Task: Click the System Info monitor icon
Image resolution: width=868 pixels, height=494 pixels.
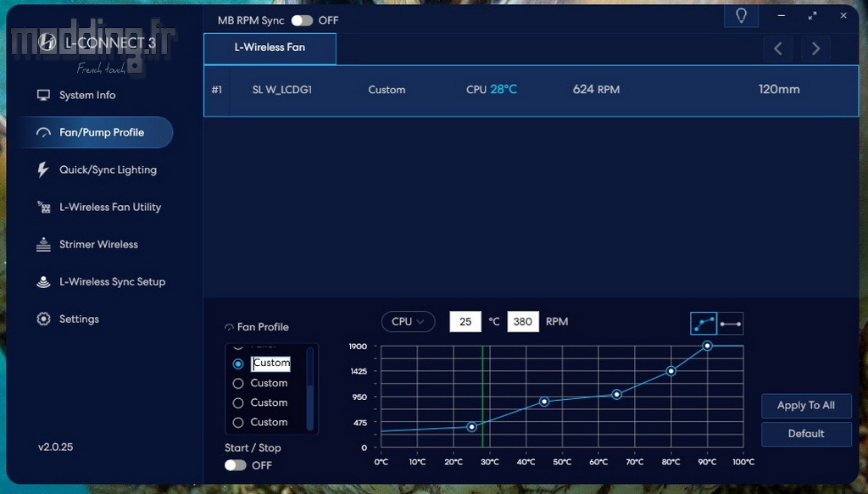Action: [x=43, y=95]
